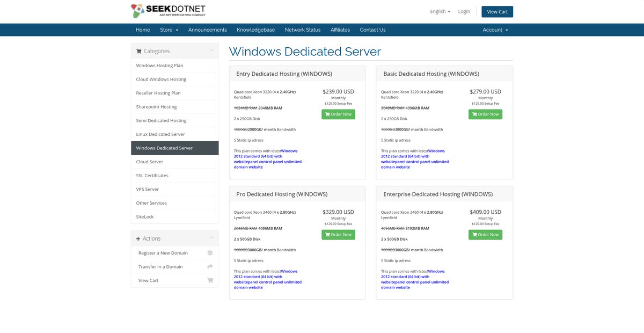Open the Store dropdown menu
The width and height of the screenshot is (644, 333).
click(169, 30)
